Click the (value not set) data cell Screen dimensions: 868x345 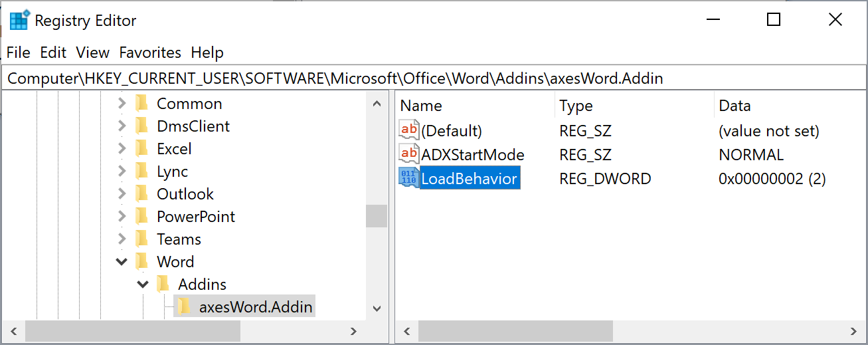pyautogui.click(x=769, y=131)
